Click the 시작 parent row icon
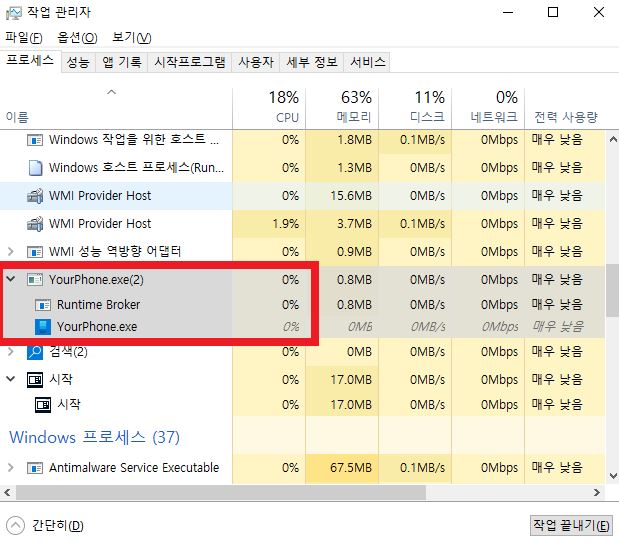Viewport: 619px width, 548px height. (x=35, y=380)
